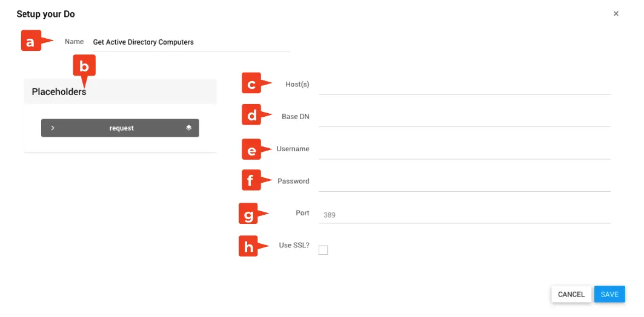Focus the Host(s) input field

[x=463, y=85]
